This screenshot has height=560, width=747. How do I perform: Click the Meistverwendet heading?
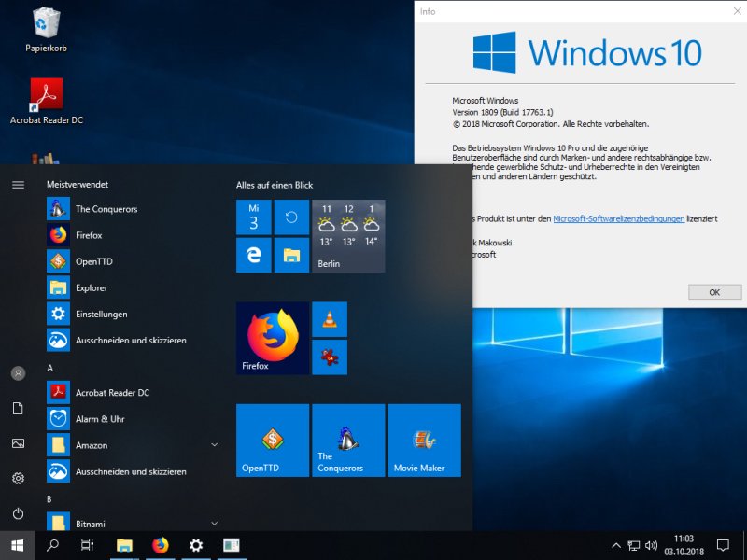(x=78, y=184)
